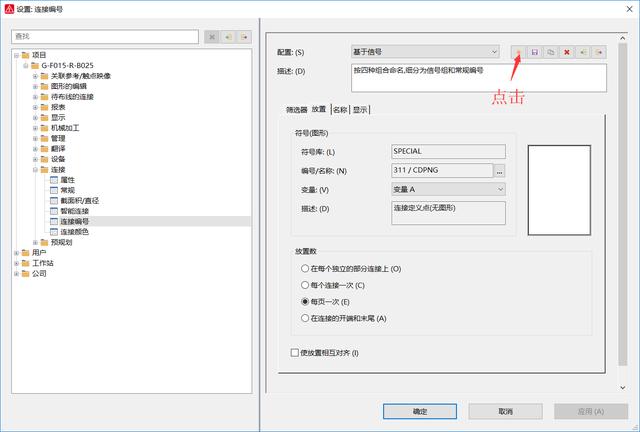Expand the 图形的编辑 node
The height and width of the screenshot is (432, 640).
tap(35, 86)
